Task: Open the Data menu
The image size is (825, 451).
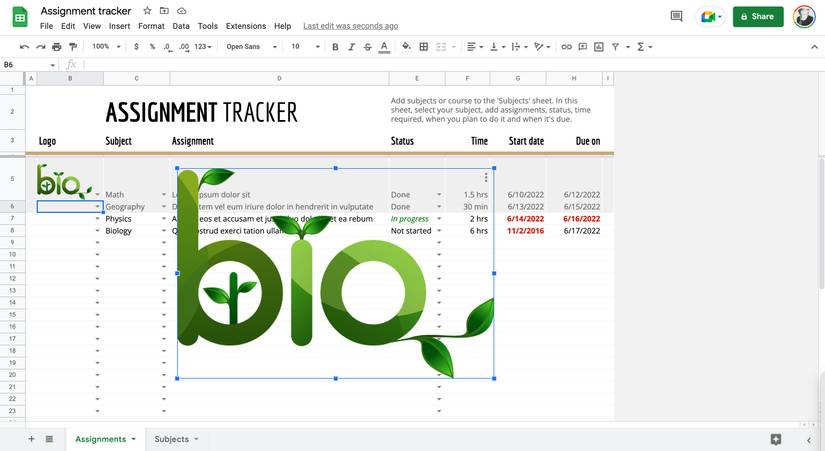Action: pos(181,26)
